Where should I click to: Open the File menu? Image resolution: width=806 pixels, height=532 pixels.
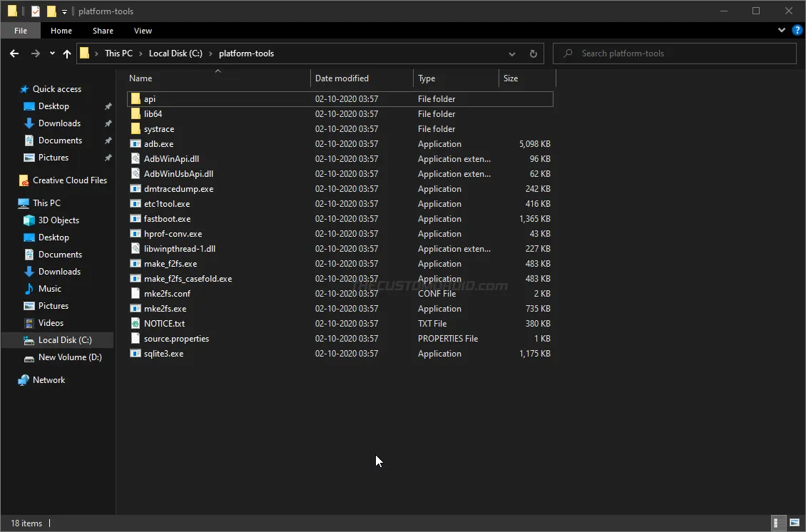(x=20, y=31)
